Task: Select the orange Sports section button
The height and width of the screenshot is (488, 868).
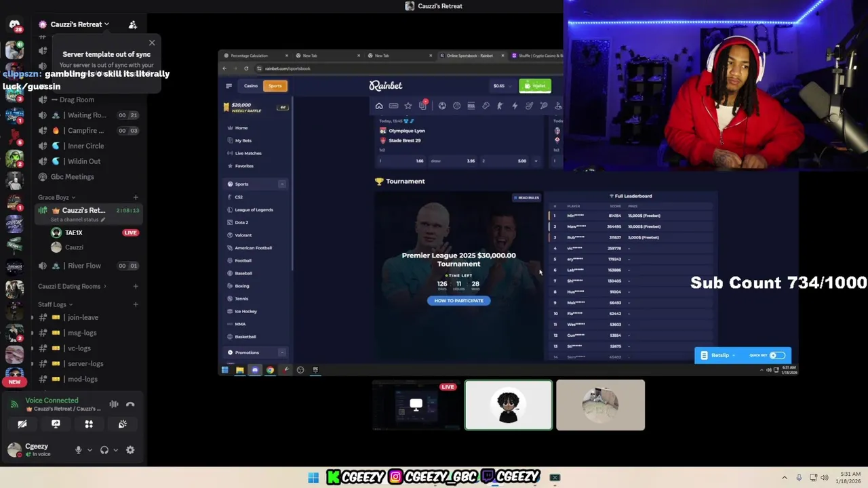Action: tap(275, 86)
